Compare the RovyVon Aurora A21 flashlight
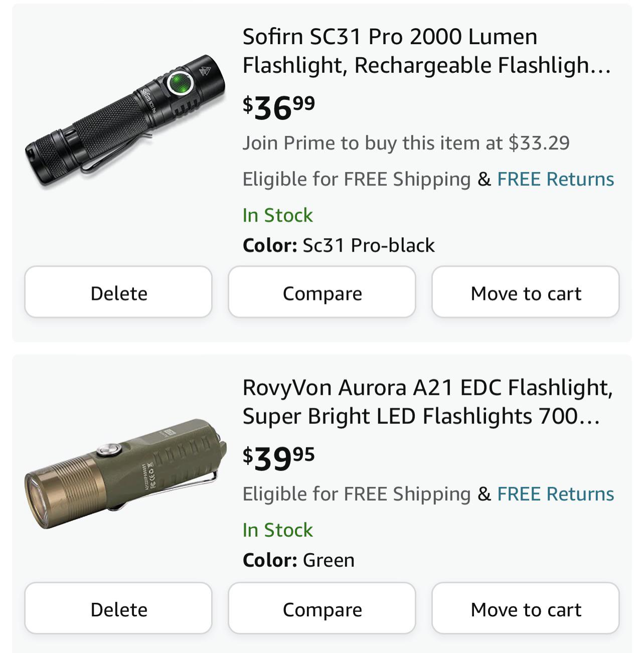 (323, 608)
